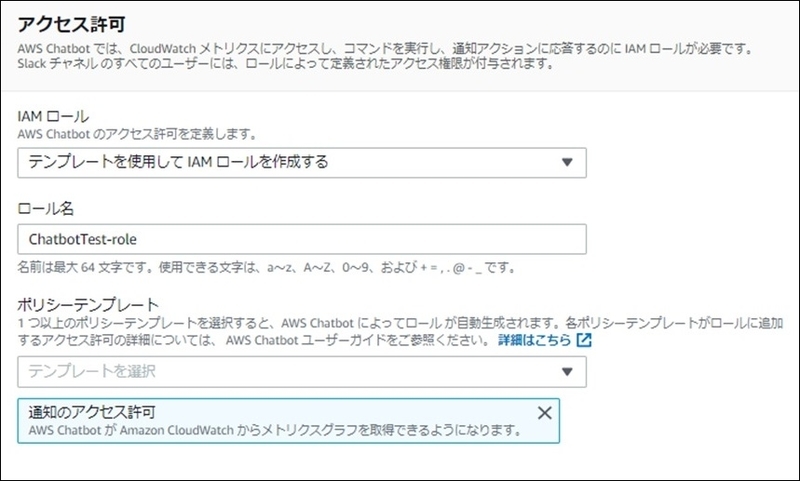Click the IAM ロール label

(53, 116)
